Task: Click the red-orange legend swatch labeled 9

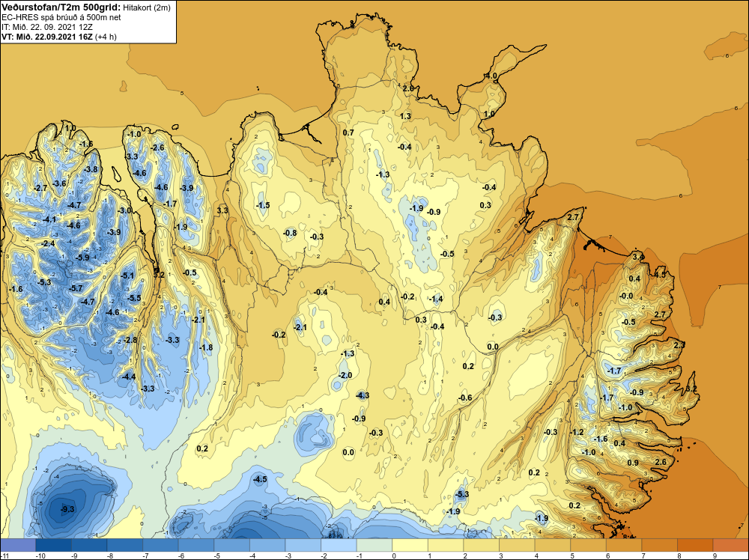Action: coord(731,545)
